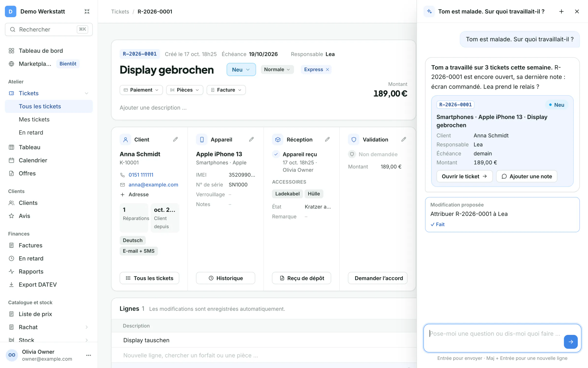Screen dimensions: 588x368
Task: Open the Neu status dropdown
Action: click(241, 69)
